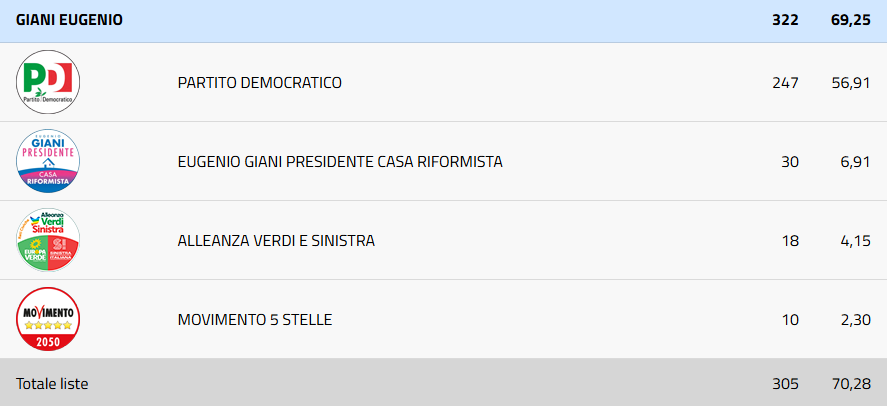Click the Partito Democratico logo icon
Image resolution: width=887 pixels, height=406 pixels.
coord(48,82)
